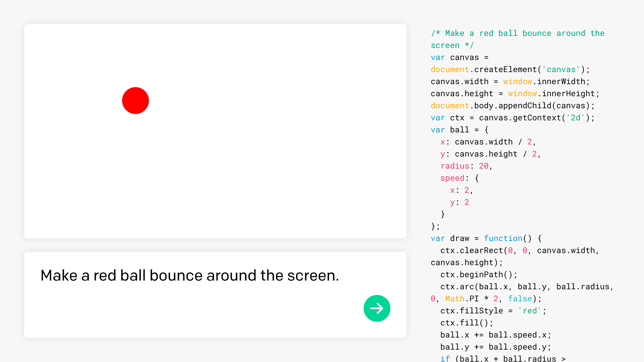Viewport: 644px width, 362px height.
Task: Click the ctx.beginPath() code line
Action: (478, 275)
